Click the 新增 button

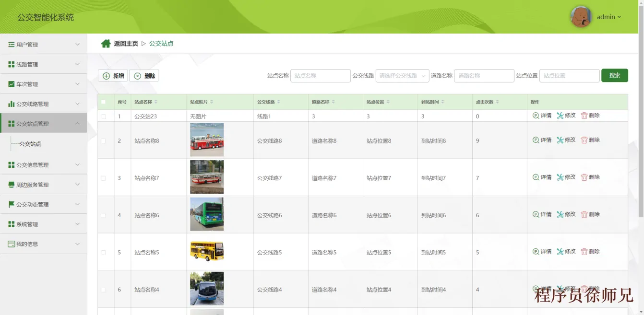113,76
